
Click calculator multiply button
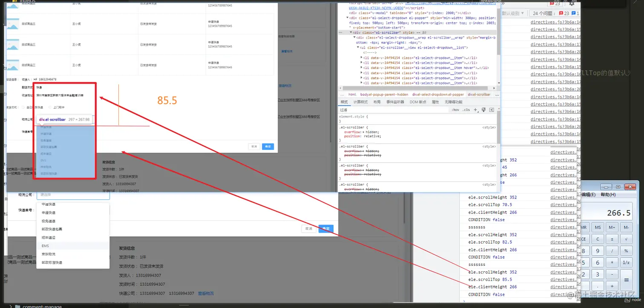point(612,263)
